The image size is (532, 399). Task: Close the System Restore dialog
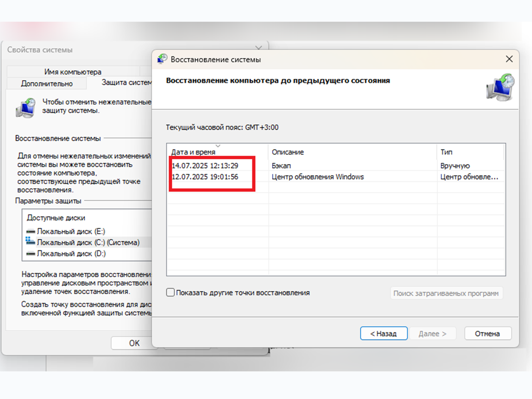[x=509, y=59]
